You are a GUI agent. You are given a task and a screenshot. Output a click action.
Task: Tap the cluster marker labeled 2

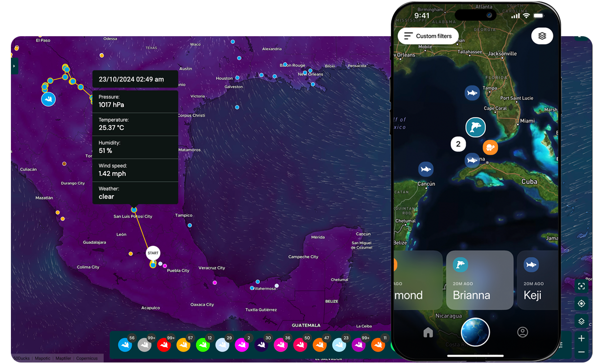pos(458,145)
